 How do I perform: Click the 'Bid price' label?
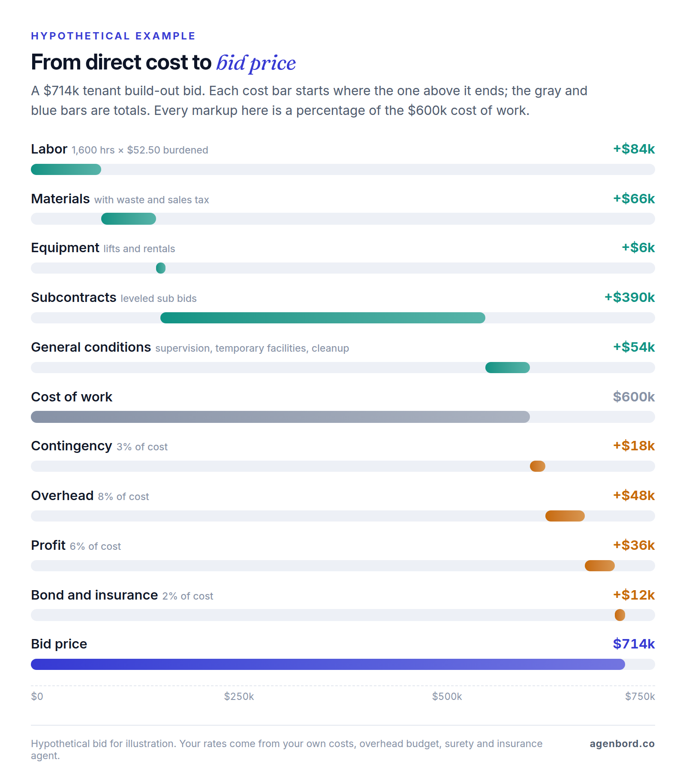pos(59,644)
